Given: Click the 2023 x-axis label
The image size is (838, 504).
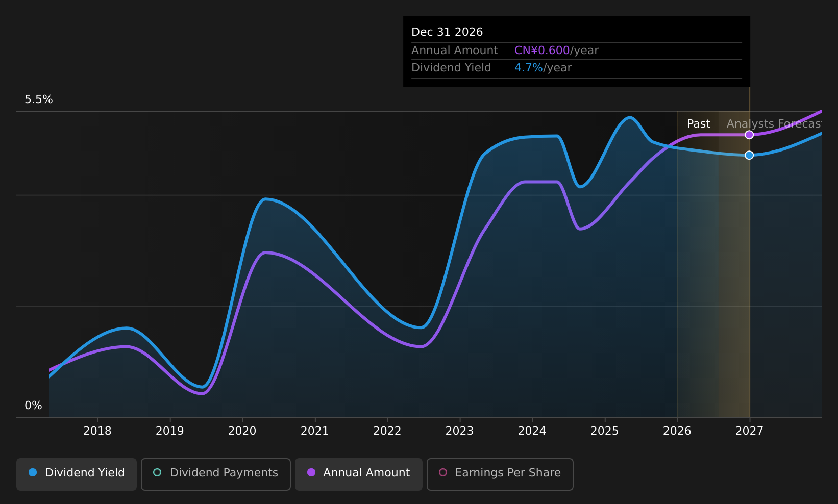Looking at the screenshot, I should click(x=460, y=431).
